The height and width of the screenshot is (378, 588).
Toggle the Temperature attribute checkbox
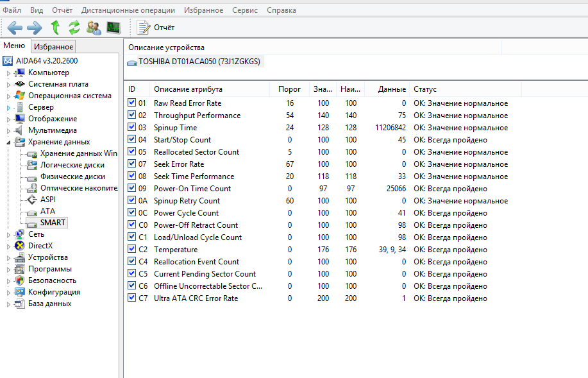point(131,249)
